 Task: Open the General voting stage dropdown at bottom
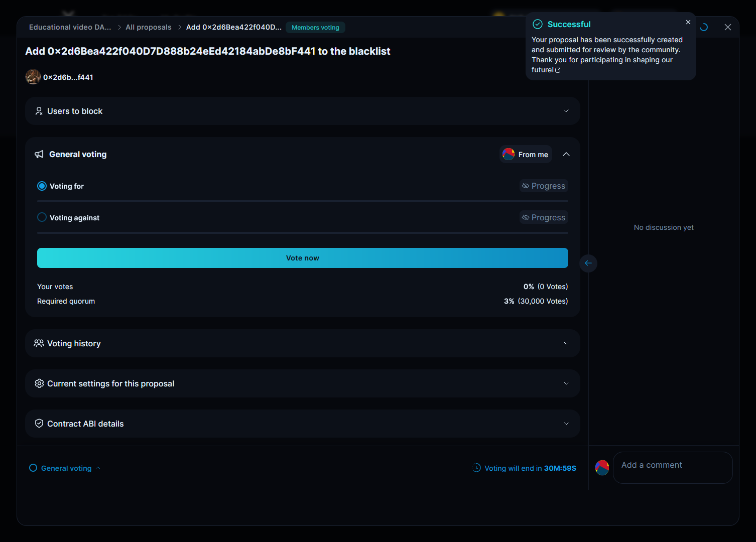[x=66, y=468]
